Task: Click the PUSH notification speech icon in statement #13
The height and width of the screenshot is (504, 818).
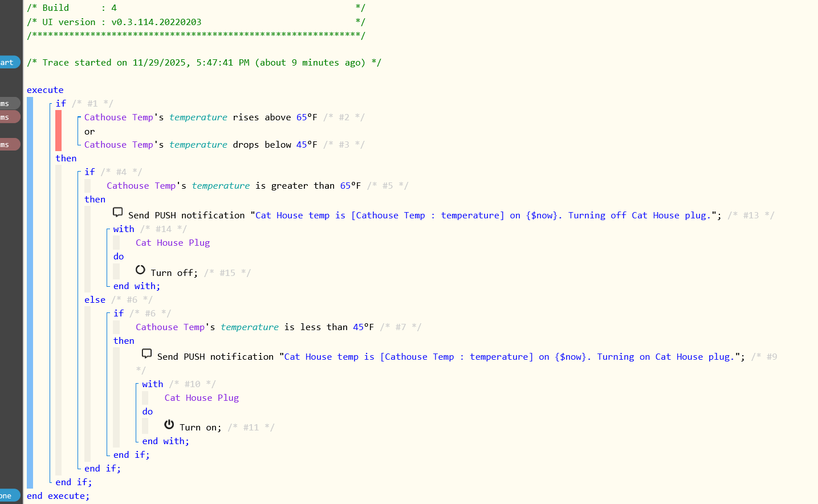Action: click(118, 212)
